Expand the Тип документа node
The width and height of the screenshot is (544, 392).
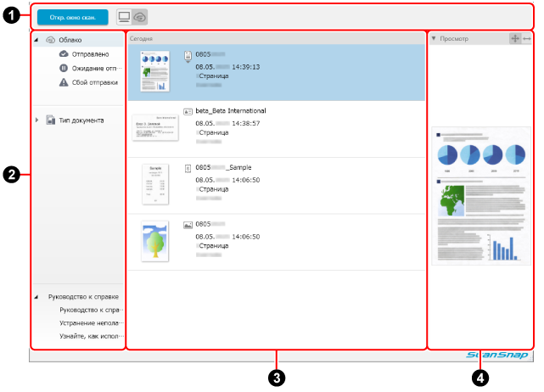click(x=36, y=120)
